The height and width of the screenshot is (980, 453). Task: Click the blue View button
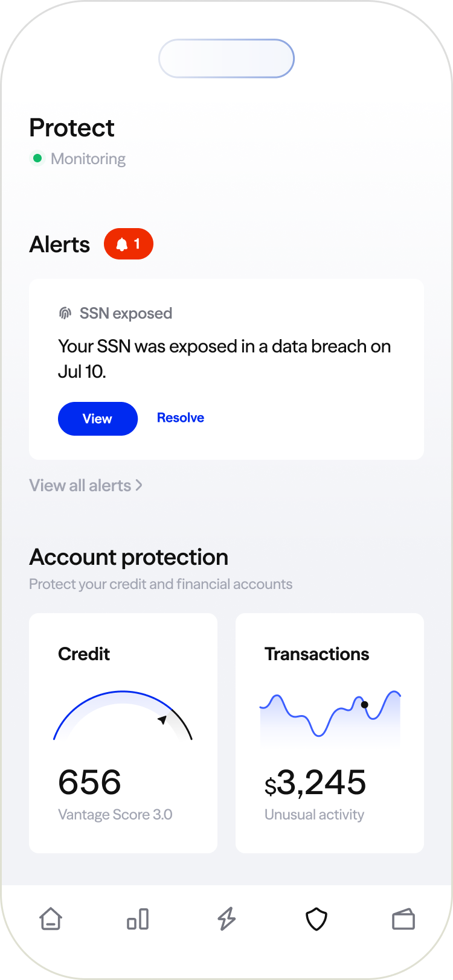[x=97, y=419]
